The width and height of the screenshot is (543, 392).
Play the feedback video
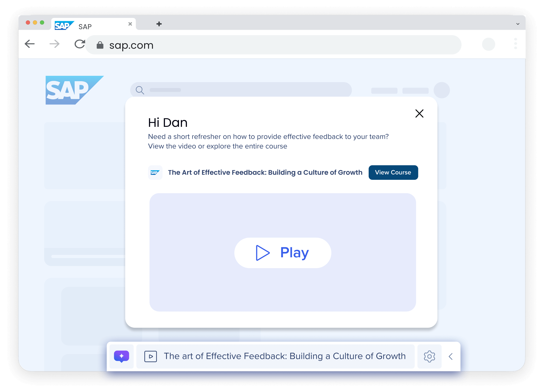282,253
